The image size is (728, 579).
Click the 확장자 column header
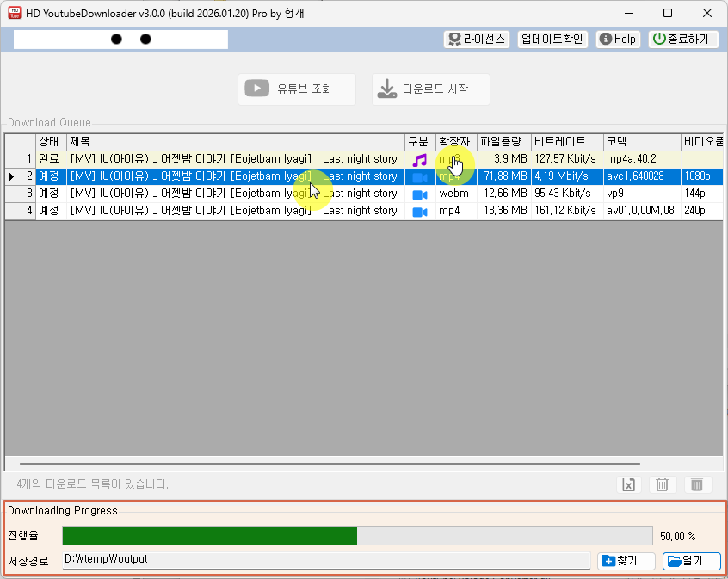[456, 142]
